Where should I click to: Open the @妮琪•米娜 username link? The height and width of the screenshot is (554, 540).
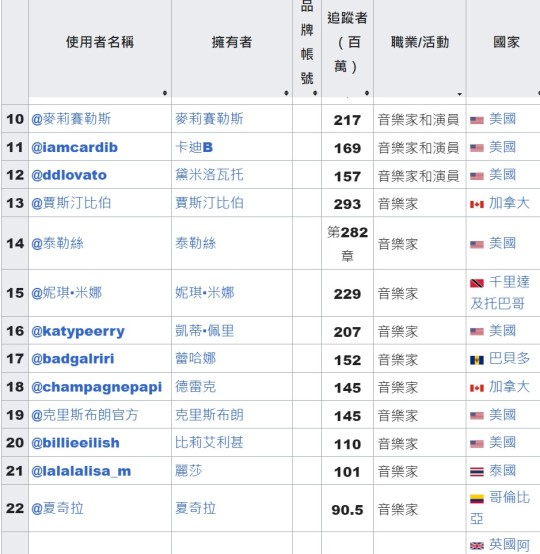tap(66, 293)
